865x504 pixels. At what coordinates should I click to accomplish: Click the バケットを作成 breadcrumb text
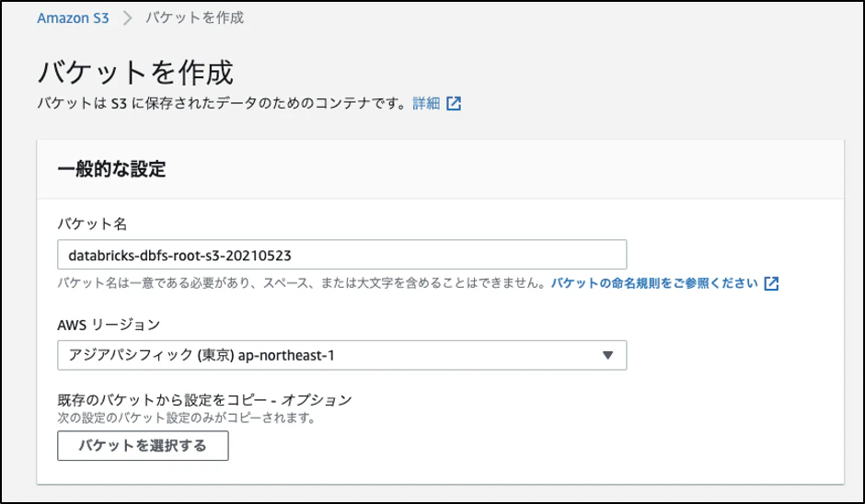click(194, 18)
